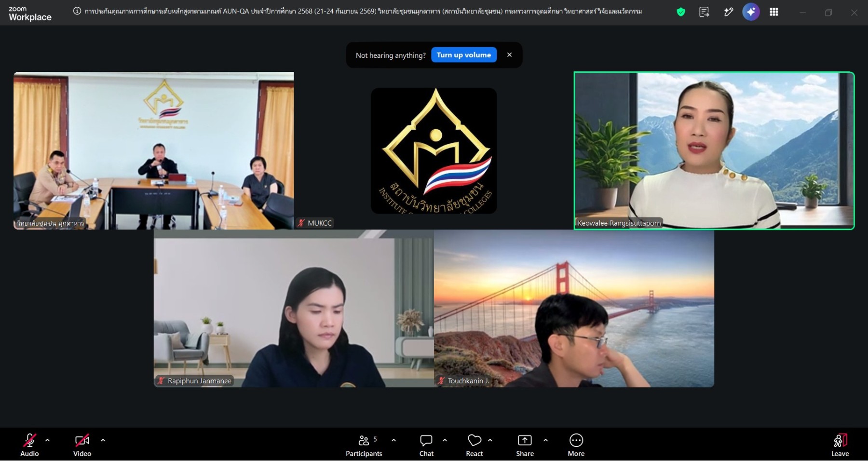Toggle the Participants panel

pos(364,446)
